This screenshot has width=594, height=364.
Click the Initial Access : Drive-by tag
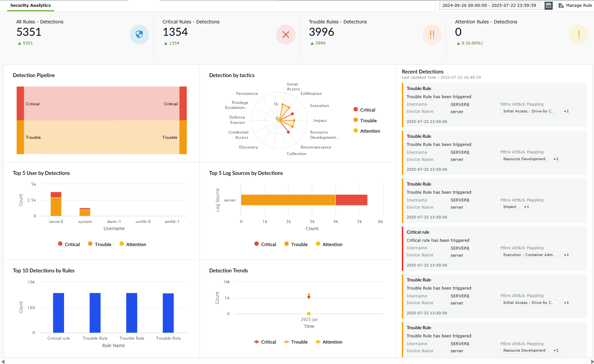529,111
